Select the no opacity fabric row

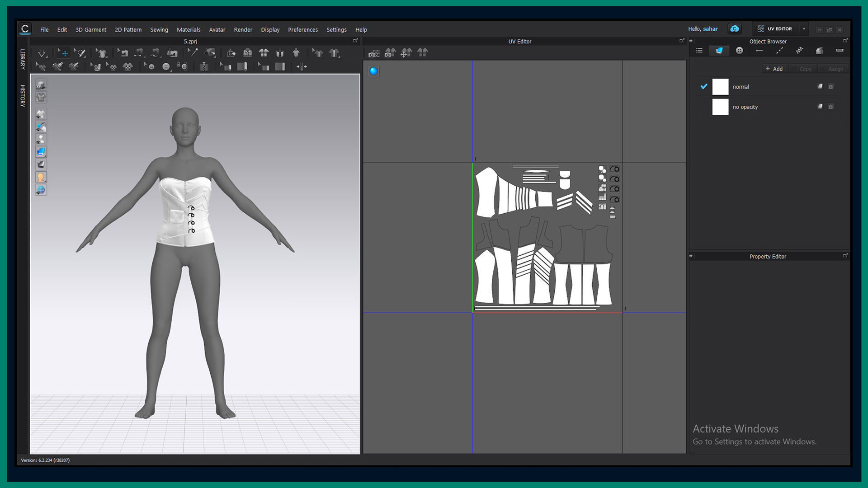(769, 107)
